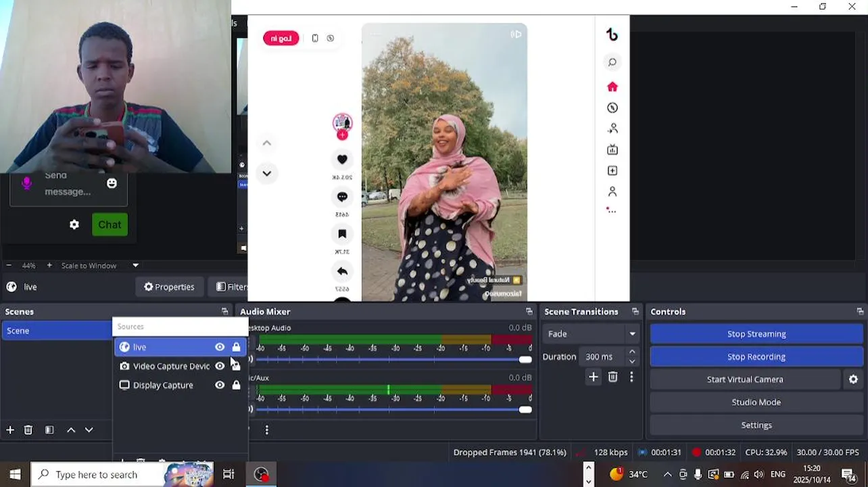Open OBS Settings from Controls
Screen dimensions: 868x487
(x=756, y=425)
